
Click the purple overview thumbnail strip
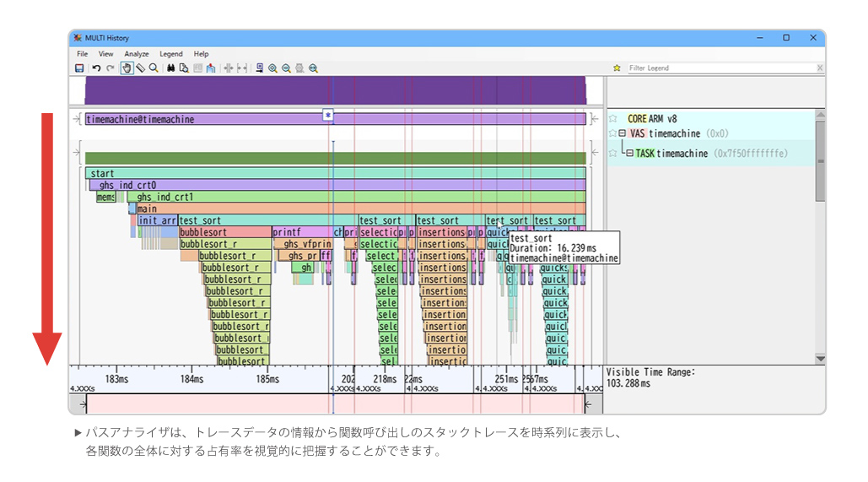(x=336, y=90)
